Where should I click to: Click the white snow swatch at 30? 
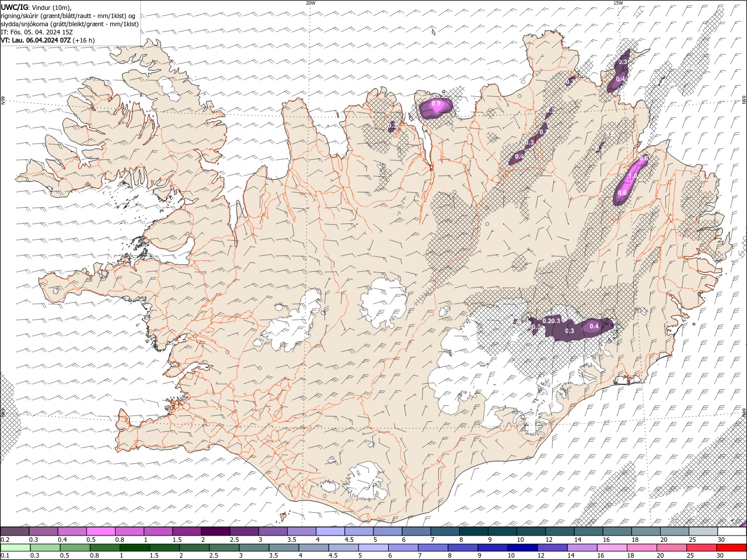tap(732, 531)
